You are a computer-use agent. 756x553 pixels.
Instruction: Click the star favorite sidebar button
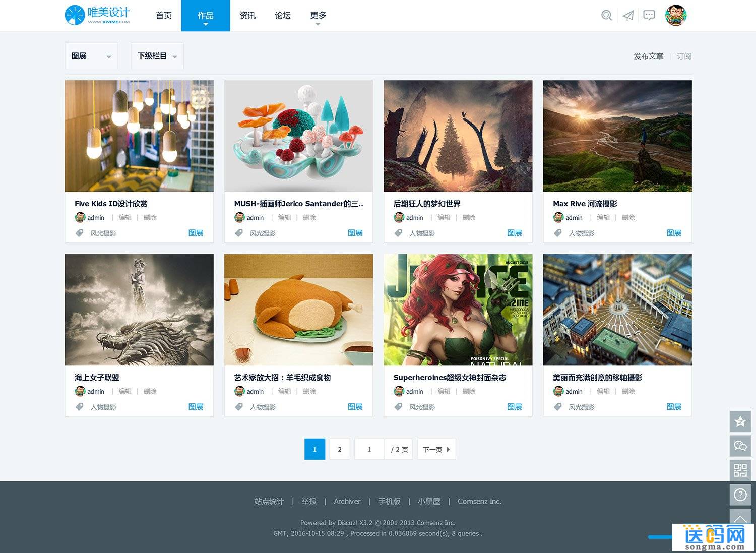tap(740, 421)
